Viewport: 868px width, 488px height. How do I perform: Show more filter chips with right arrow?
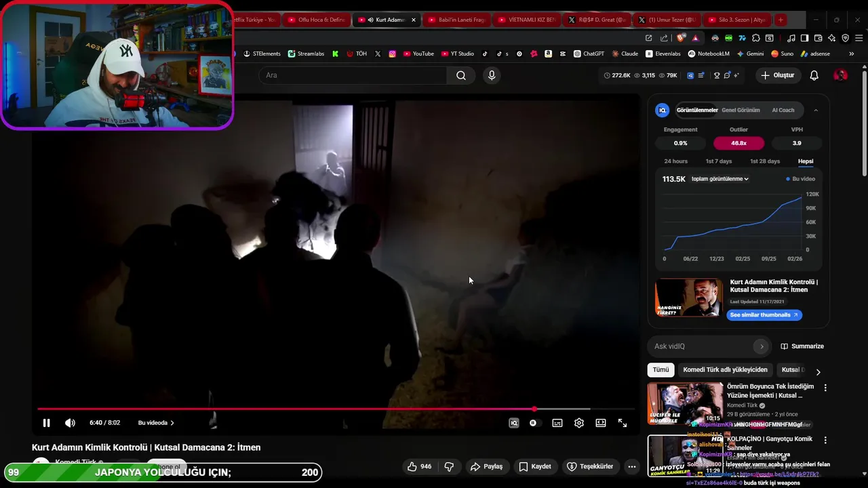coord(818,371)
